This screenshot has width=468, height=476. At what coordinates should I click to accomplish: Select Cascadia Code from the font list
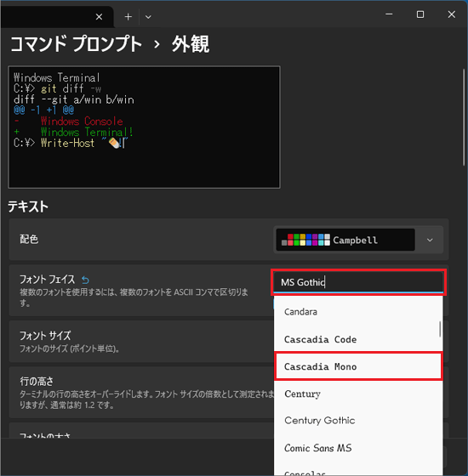pos(358,339)
